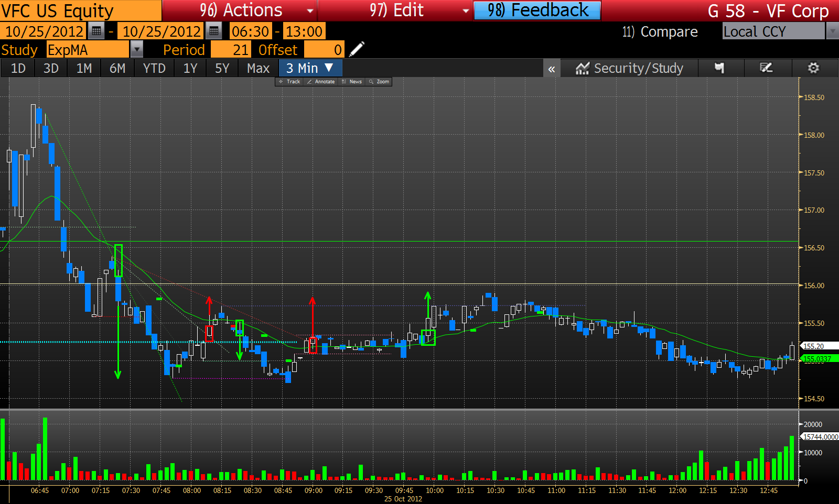
Task: Click the 11) Compare link
Action: (x=660, y=32)
